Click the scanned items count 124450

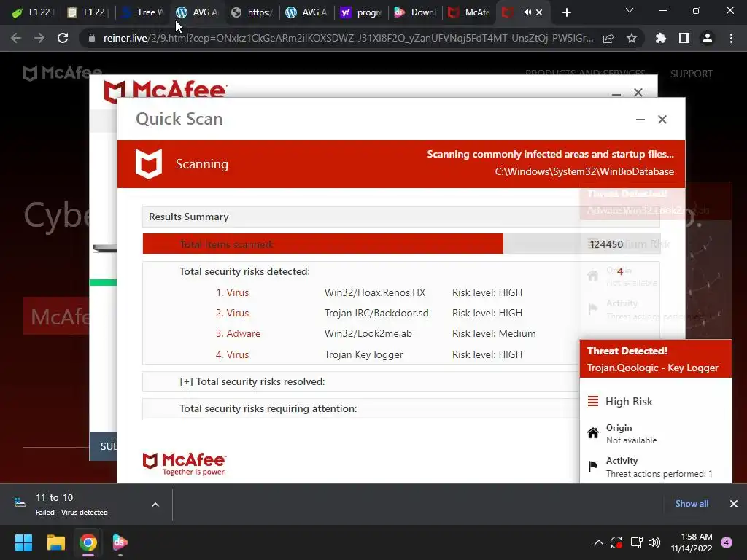pos(606,244)
